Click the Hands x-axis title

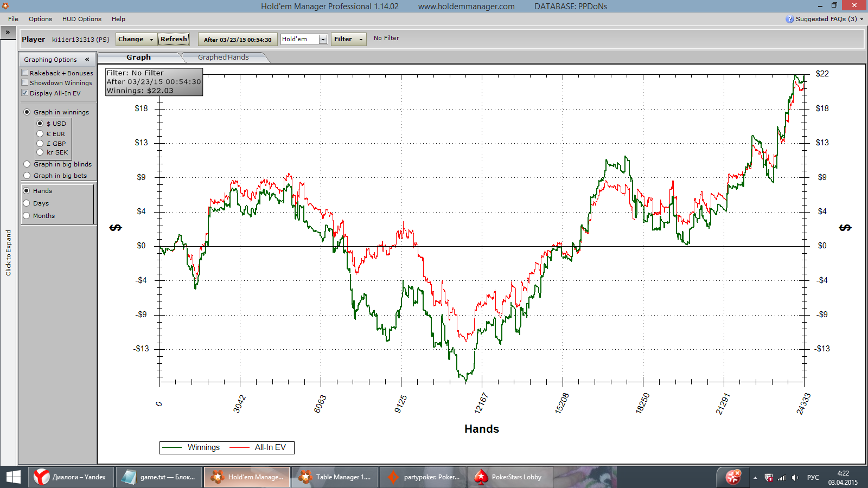(x=482, y=429)
